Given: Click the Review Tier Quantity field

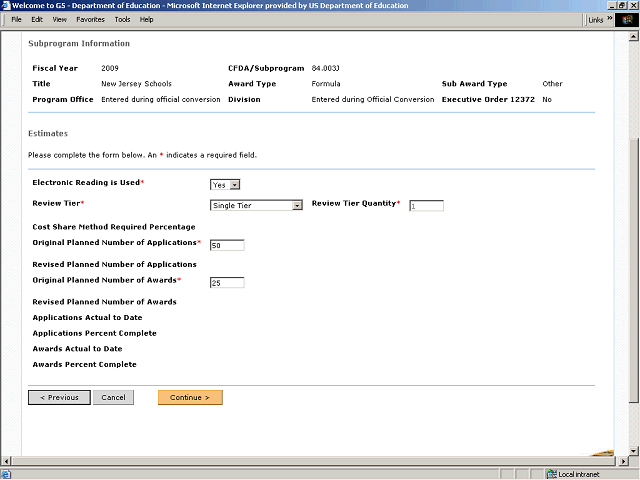Looking at the screenshot, I should pyautogui.click(x=427, y=206).
